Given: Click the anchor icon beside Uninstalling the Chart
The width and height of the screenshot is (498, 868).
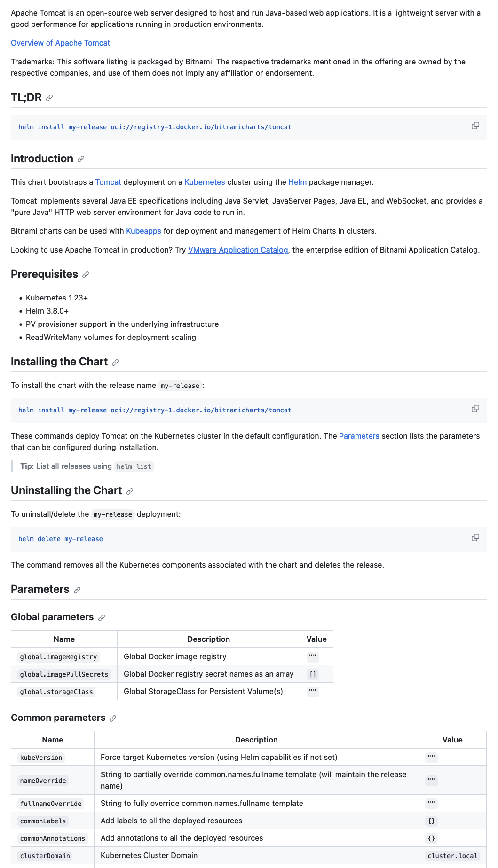Looking at the screenshot, I should tap(129, 491).
